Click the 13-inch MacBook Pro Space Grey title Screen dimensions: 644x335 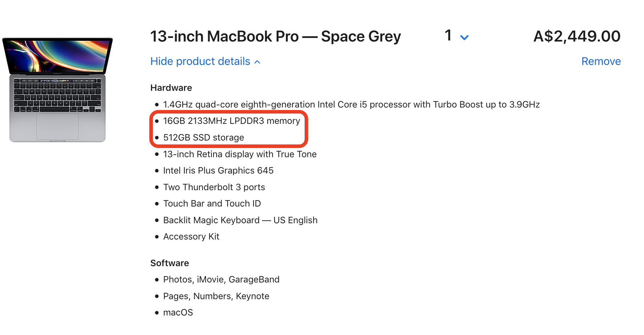(276, 37)
